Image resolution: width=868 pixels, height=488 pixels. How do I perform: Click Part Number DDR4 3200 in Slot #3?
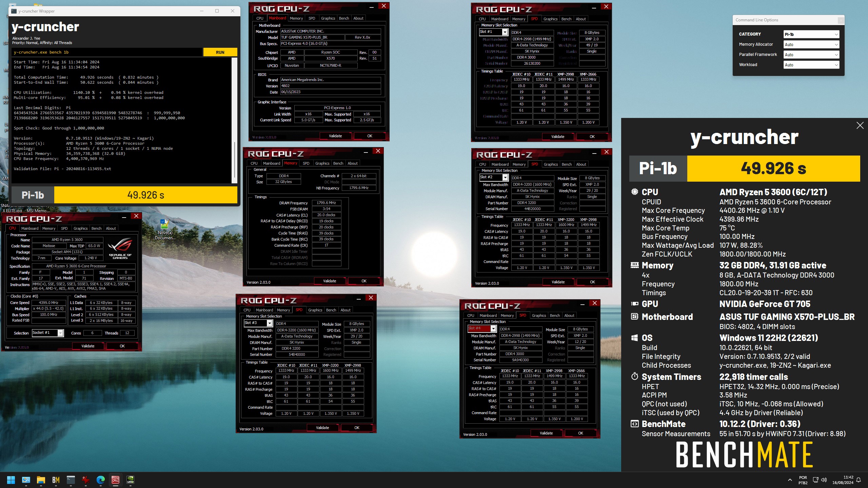pos(297,348)
